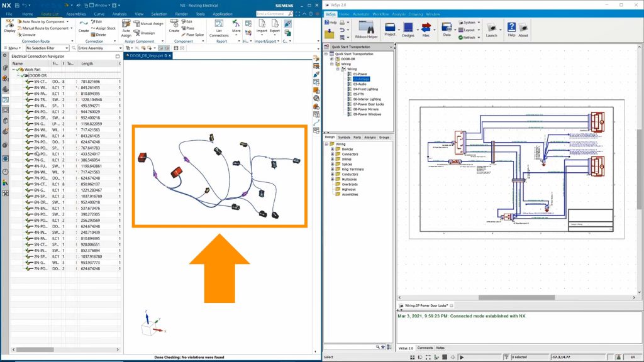The height and width of the screenshot is (362, 644).
Task: Select row with length 1228.104948
Action: pyautogui.click(x=65, y=100)
